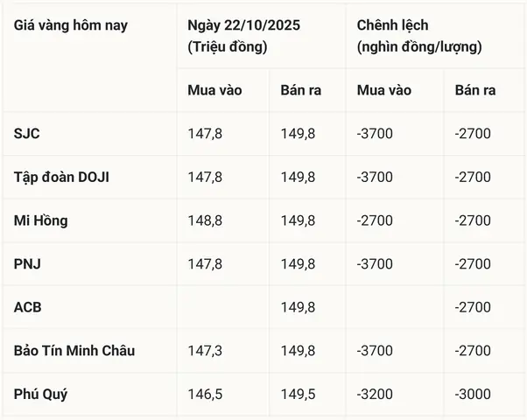The height and width of the screenshot is (420, 527).
Task: Click Mi Hồng buy price 148,8
Action: pyautogui.click(x=205, y=220)
